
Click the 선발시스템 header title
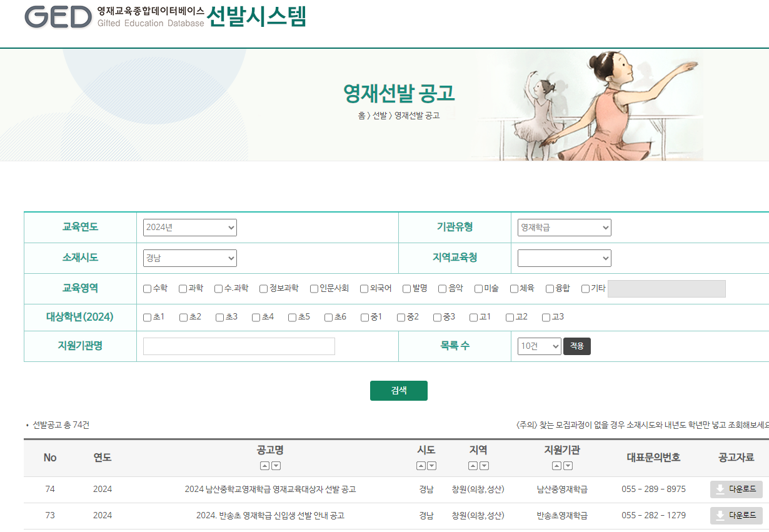point(257,16)
